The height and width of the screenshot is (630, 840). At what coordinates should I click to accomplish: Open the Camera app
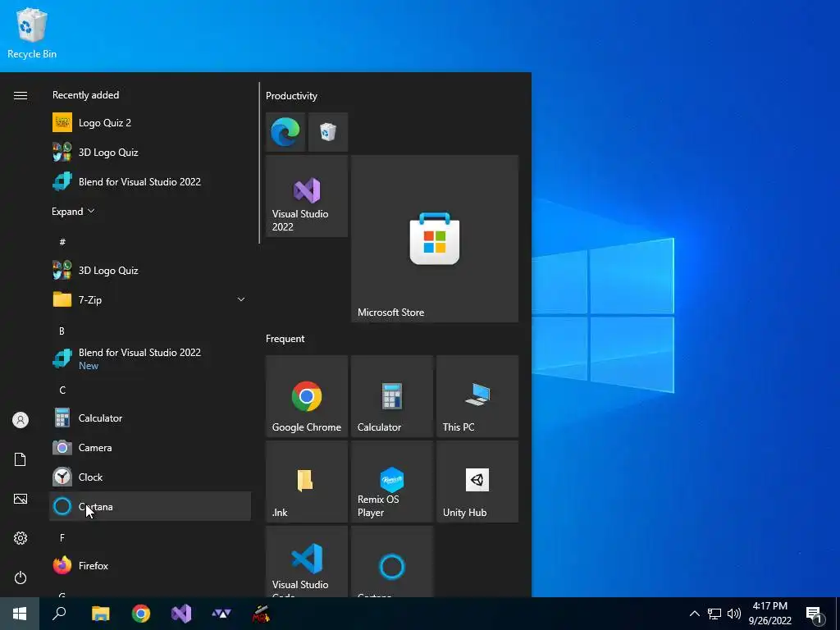coord(150,447)
